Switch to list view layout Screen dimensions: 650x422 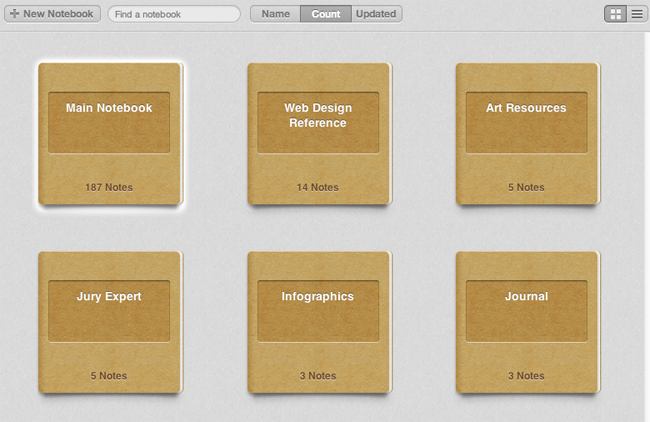coord(636,14)
